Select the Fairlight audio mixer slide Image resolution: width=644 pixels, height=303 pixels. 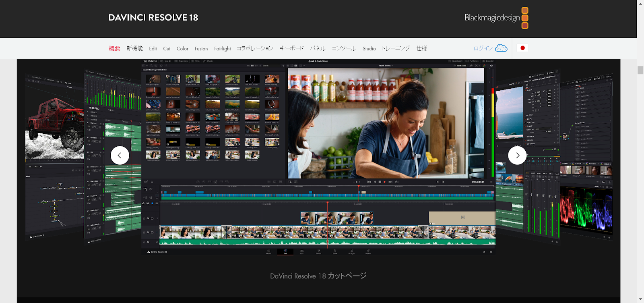[113, 157]
